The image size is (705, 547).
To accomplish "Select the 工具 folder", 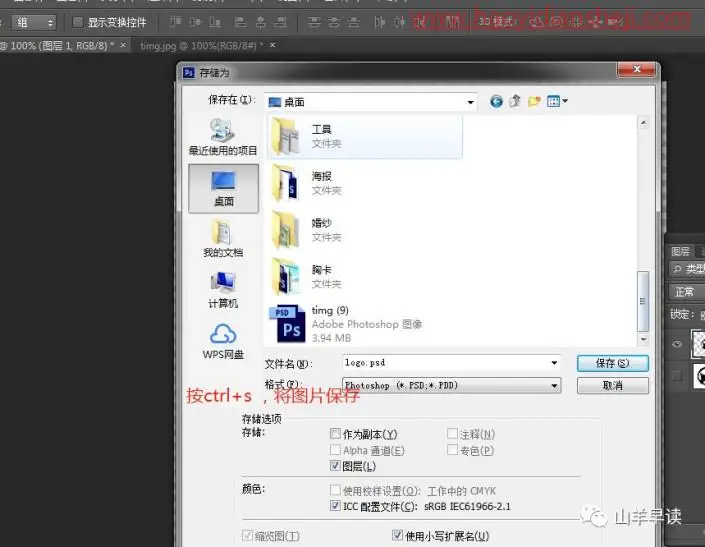I will point(365,137).
